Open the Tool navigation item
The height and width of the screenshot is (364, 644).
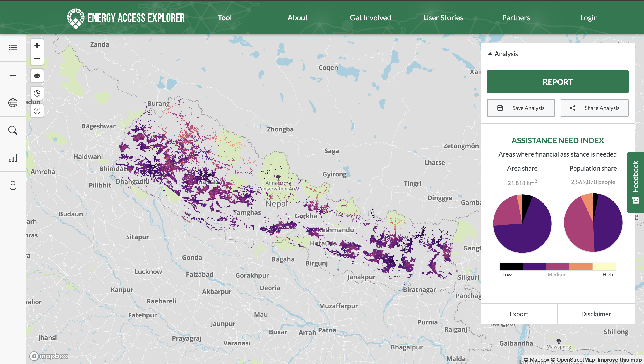click(225, 18)
